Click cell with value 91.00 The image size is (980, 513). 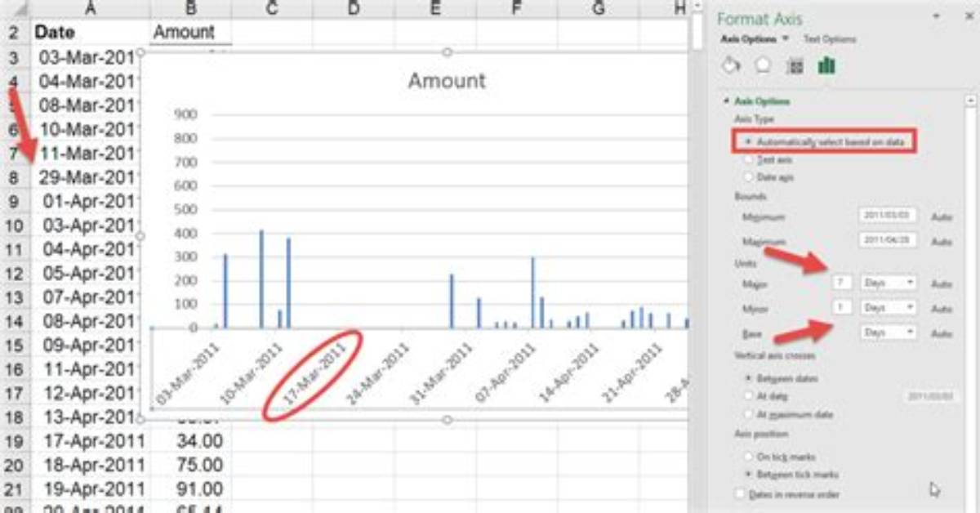click(x=190, y=489)
